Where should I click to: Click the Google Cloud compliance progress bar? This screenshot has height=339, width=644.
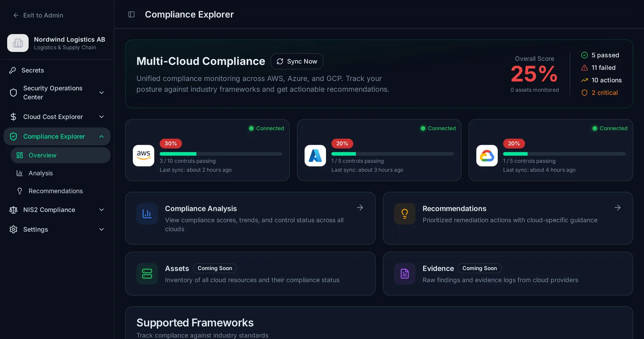point(564,154)
